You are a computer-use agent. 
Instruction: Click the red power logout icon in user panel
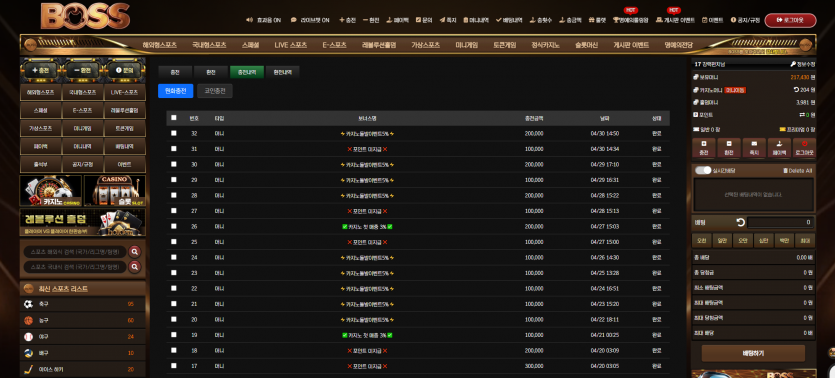point(804,144)
